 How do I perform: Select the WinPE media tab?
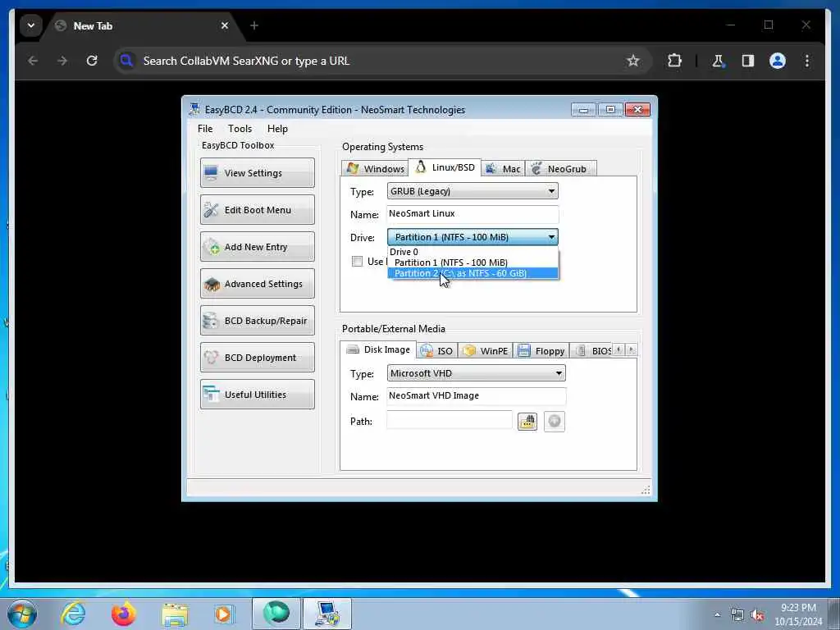click(x=486, y=351)
